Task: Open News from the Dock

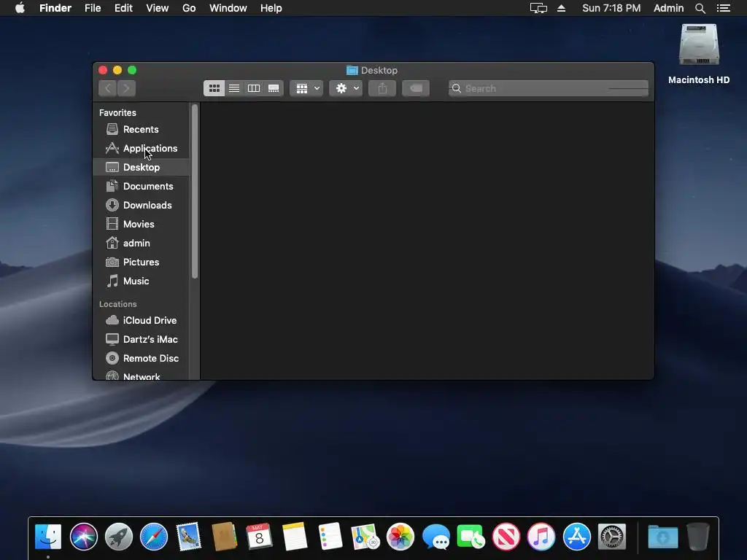Action: (506, 537)
